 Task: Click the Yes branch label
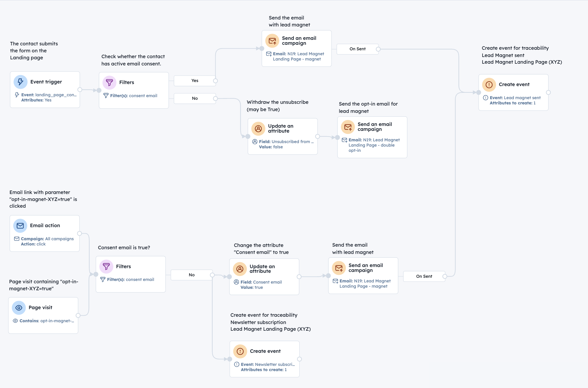195,81
